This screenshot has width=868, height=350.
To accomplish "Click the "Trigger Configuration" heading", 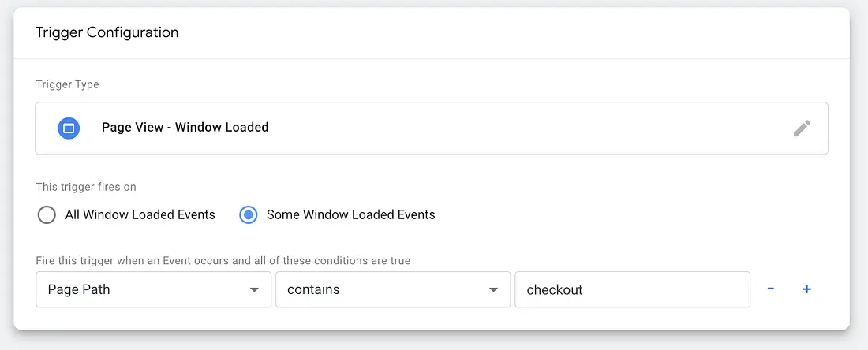I will point(107,32).
